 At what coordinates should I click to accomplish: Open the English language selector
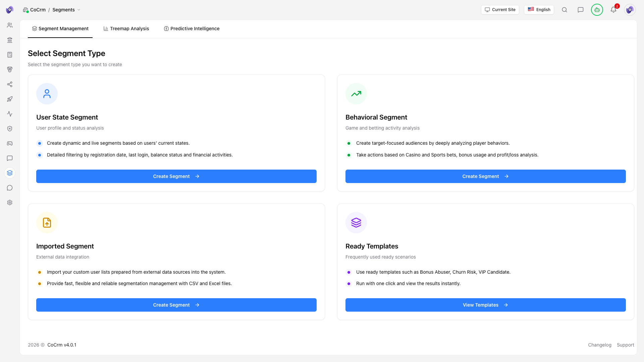(539, 10)
